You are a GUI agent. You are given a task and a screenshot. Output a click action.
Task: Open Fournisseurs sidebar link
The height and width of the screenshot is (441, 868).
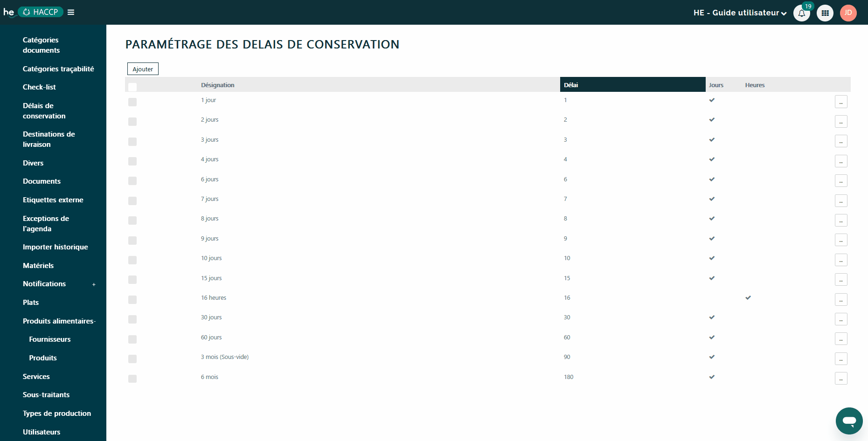[50, 339]
